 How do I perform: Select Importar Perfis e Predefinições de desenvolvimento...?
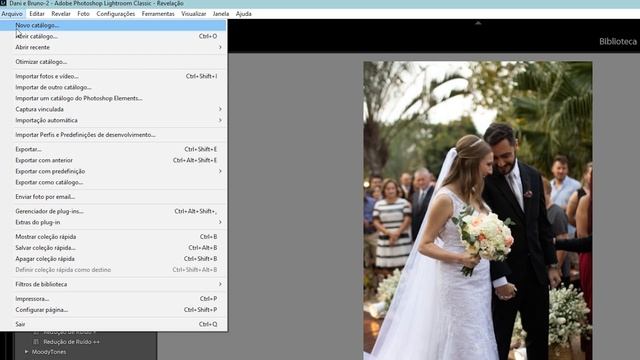(113, 135)
